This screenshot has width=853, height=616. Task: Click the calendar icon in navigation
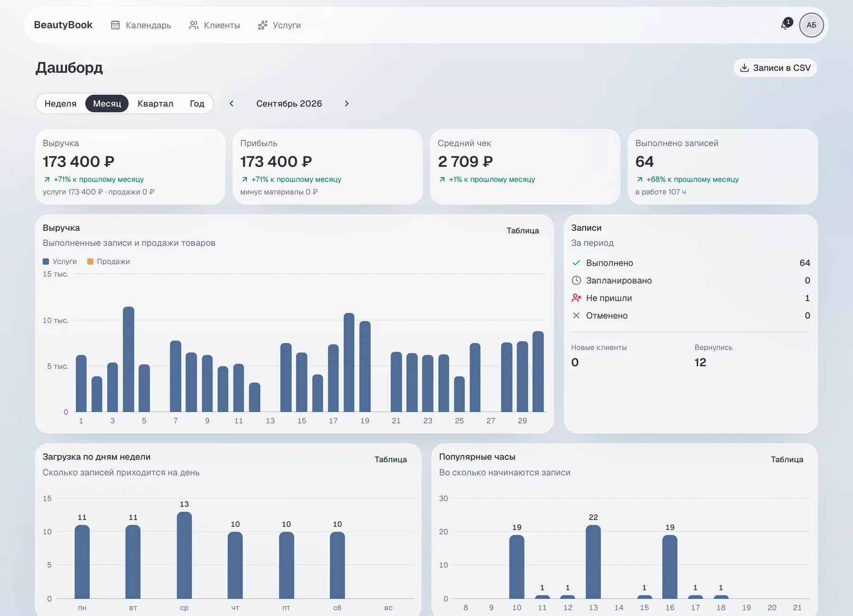[115, 25]
